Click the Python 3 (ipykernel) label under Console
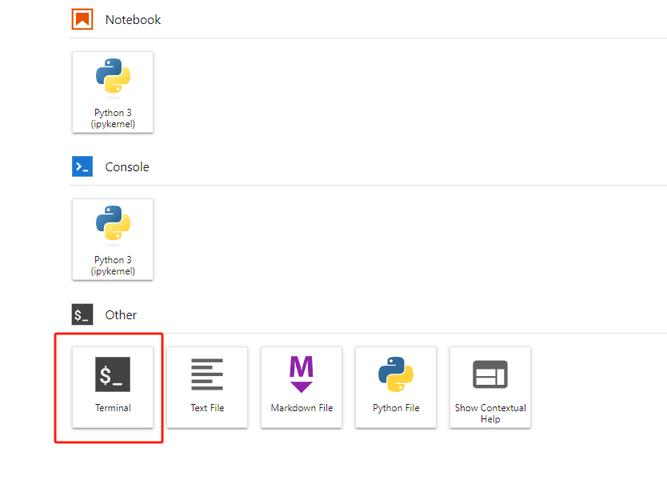 [x=113, y=265]
